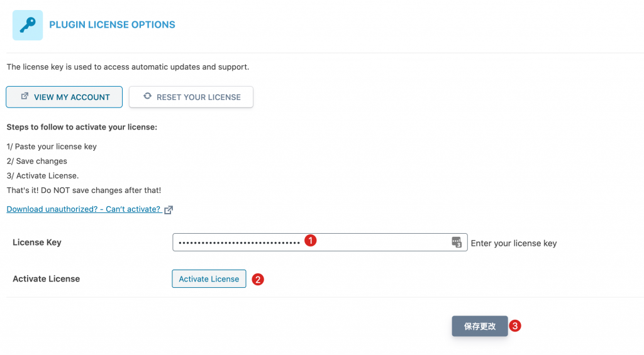Click the "Steps to follow to activate your license" heading
The height and width of the screenshot is (355, 644).
point(82,127)
